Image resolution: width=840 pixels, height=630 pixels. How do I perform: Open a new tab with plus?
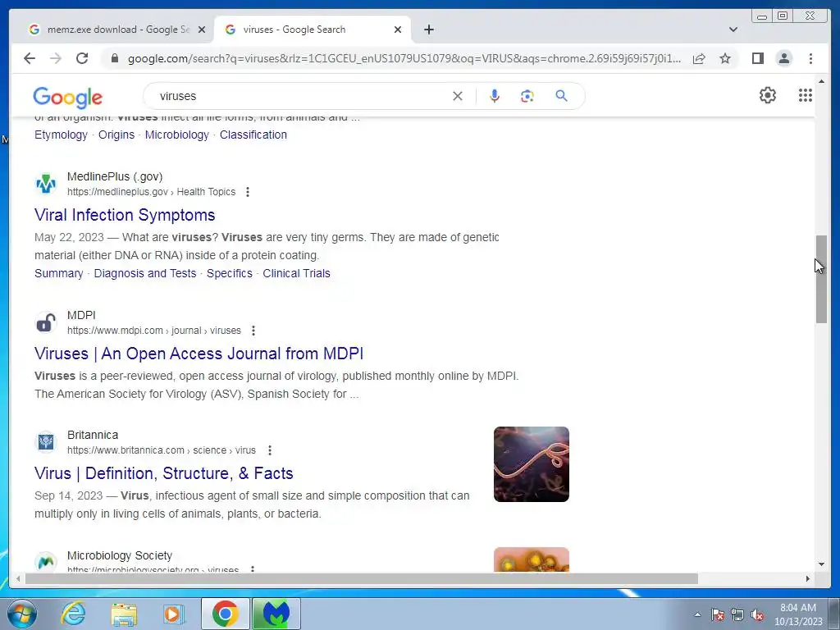point(428,30)
